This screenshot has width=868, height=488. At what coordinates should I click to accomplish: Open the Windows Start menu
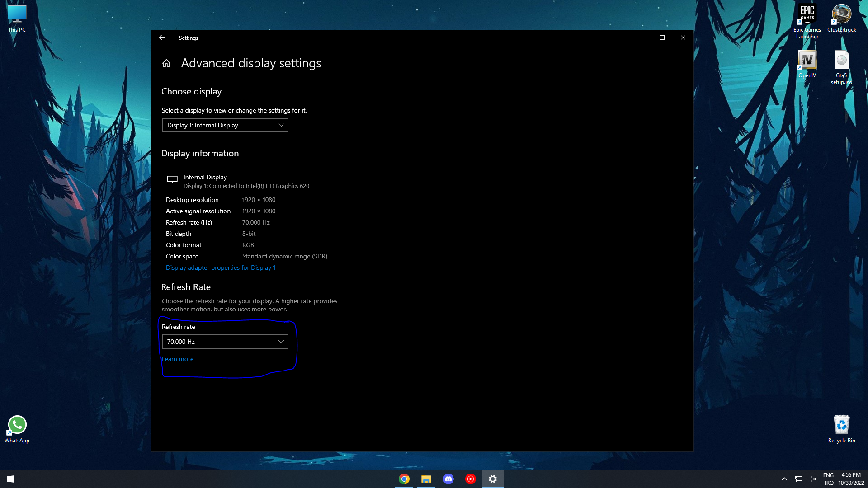click(11, 479)
